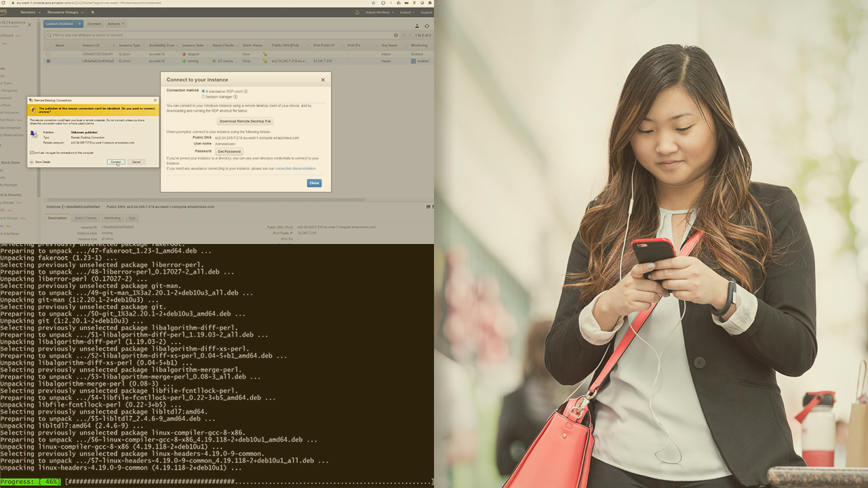Click the help icon in the filter bar

[396, 35]
